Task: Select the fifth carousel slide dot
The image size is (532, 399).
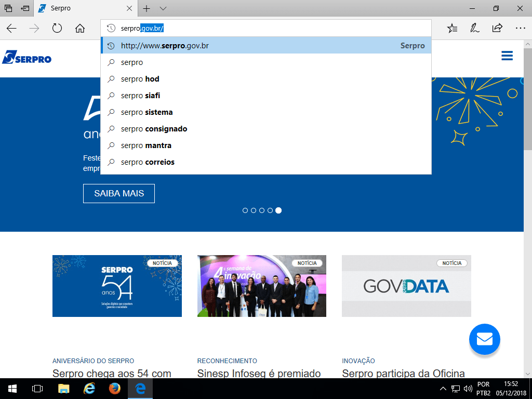Action: [278, 210]
